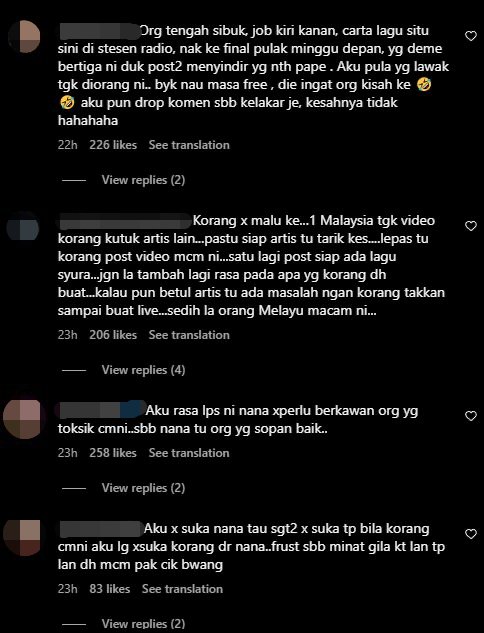Open the avatar beside the "Aku x suka nana" comment
Viewport: 484px width, 633px height.
22,537
